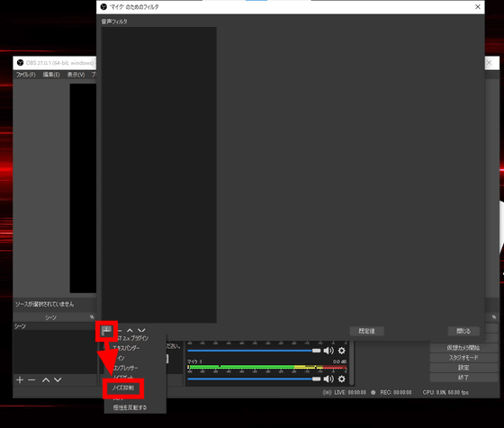Click the ソースが選択されていません label

(x=44, y=304)
